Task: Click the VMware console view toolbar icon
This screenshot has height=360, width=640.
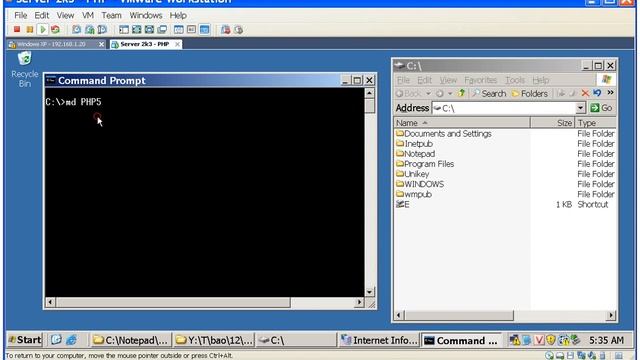Action: click(x=204, y=29)
